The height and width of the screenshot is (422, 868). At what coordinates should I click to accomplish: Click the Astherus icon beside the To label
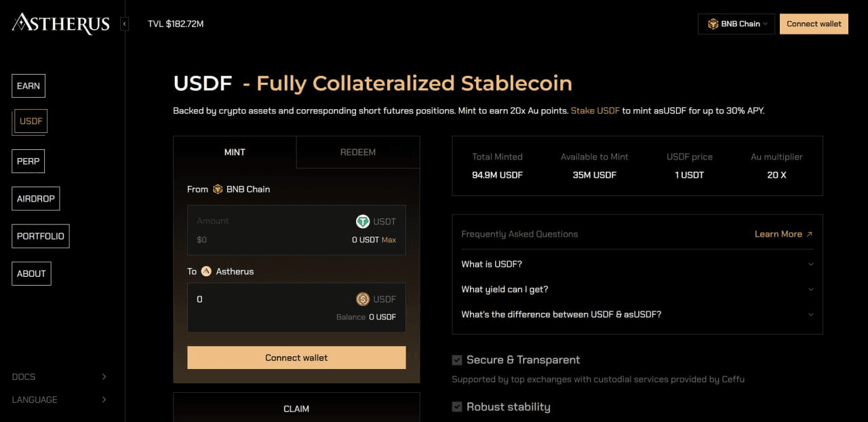click(x=206, y=271)
